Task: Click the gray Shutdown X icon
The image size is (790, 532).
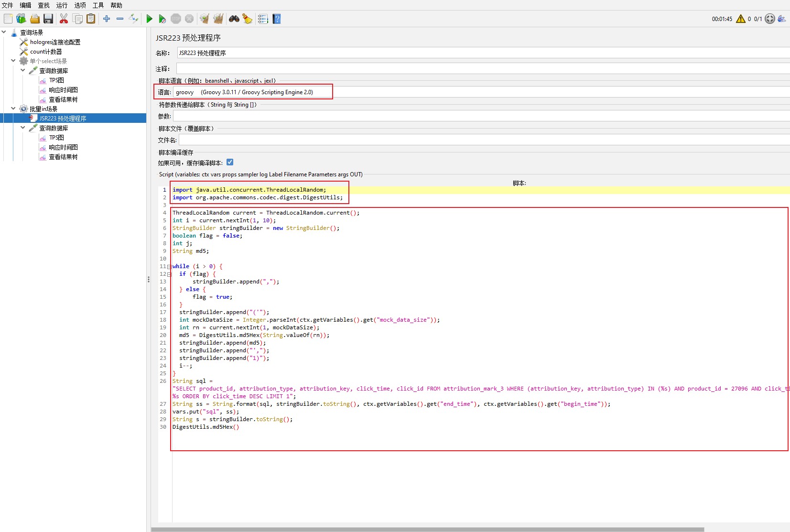Action: pyautogui.click(x=189, y=19)
